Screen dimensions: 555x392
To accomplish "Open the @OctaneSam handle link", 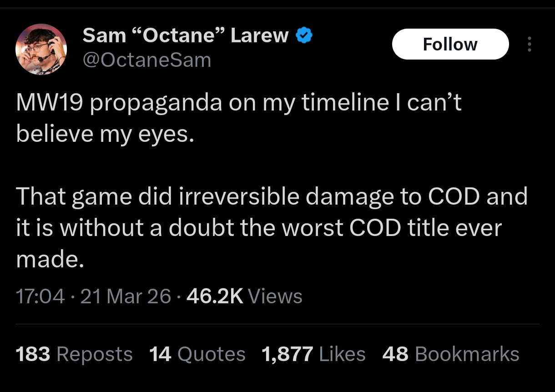I will point(146,60).
